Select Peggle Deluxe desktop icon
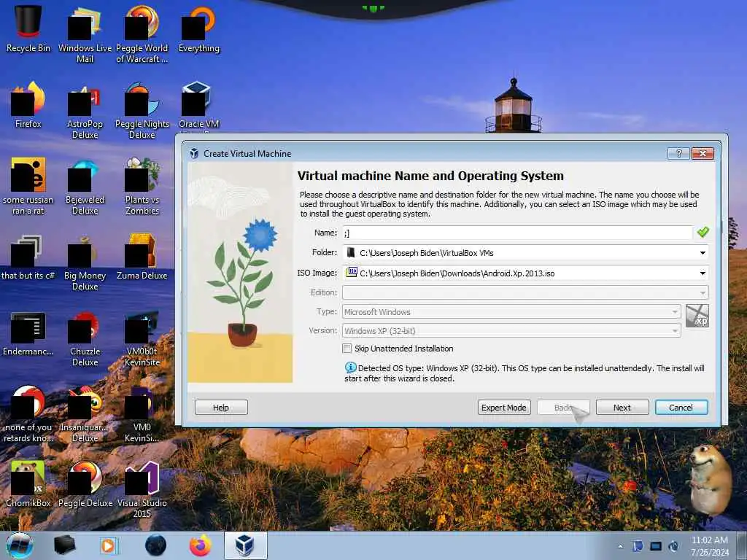Viewport: 747px width, 560px height. click(x=85, y=484)
